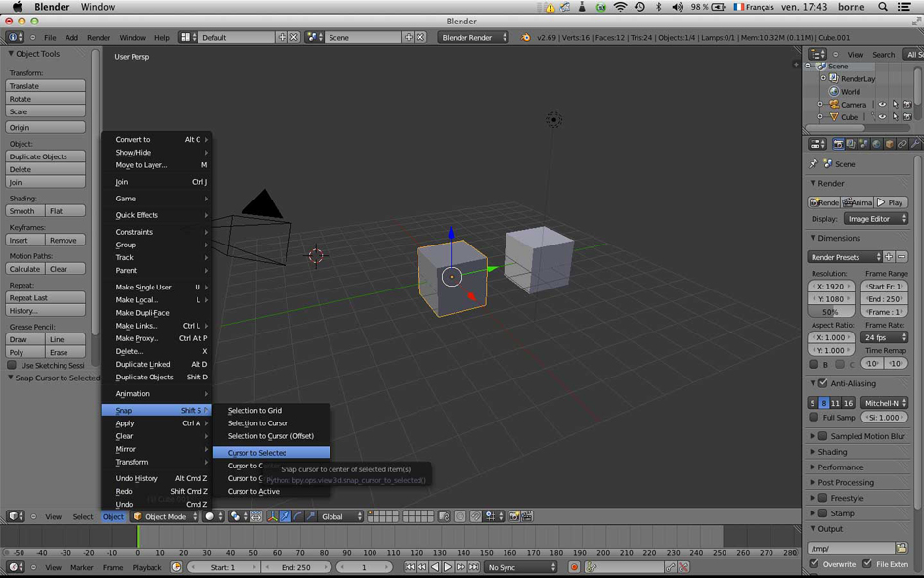924x578 pixels.
Task: Click the Anim render button
Action: pyautogui.click(x=858, y=202)
